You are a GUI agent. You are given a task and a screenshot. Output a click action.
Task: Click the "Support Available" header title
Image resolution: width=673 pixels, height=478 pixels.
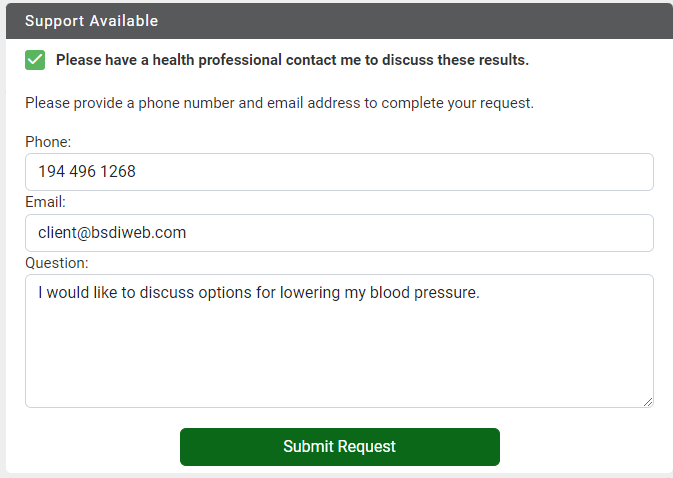pos(91,21)
